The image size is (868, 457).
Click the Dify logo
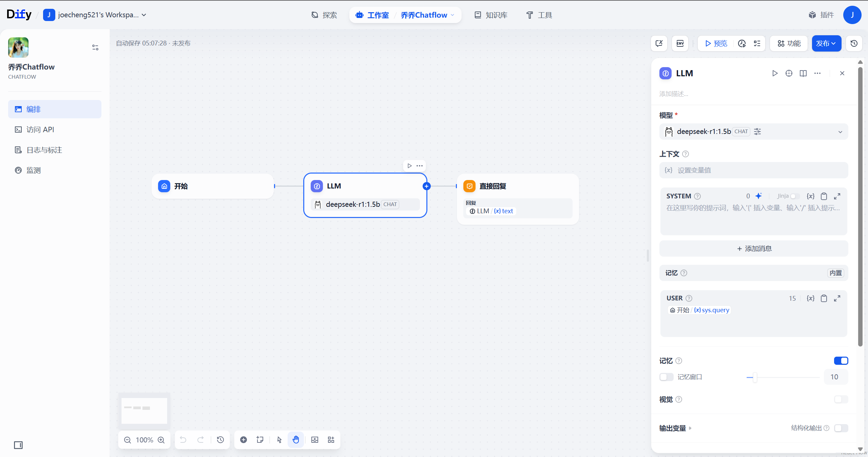pyautogui.click(x=19, y=15)
